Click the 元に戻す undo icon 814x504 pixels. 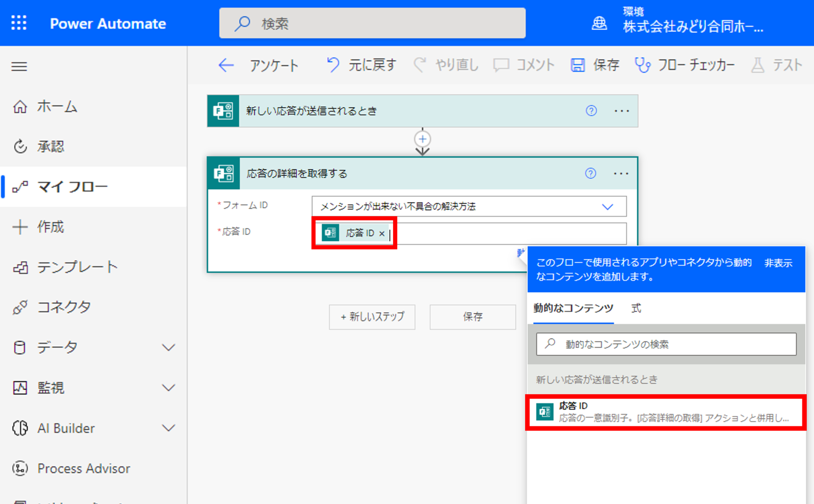332,64
